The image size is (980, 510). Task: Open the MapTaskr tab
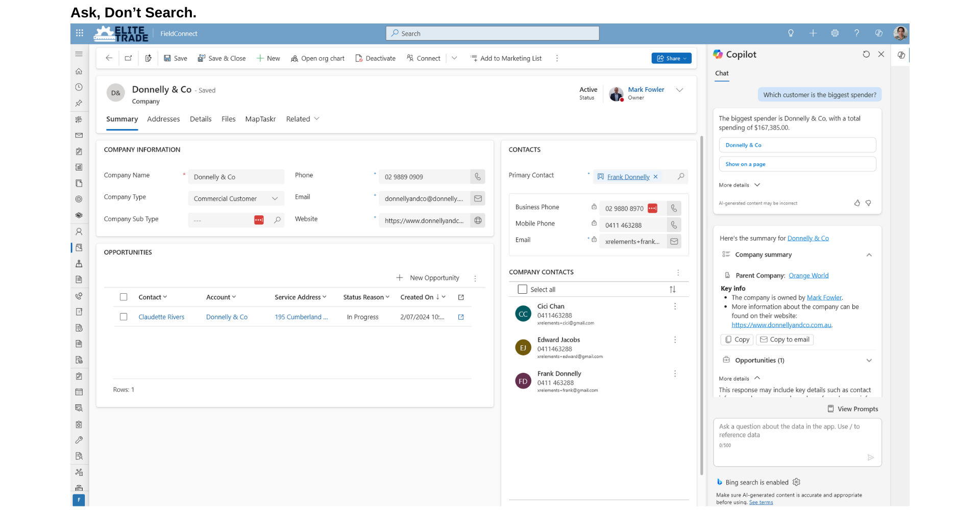tap(260, 119)
